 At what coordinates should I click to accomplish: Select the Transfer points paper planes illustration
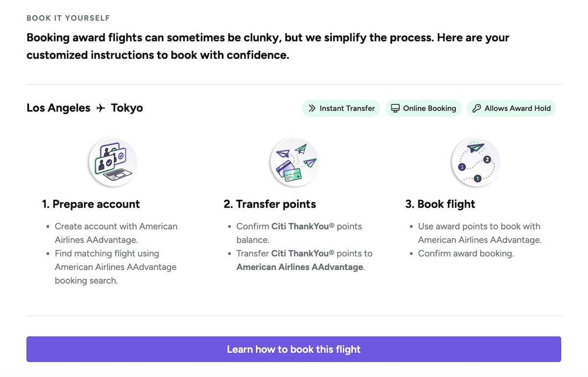click(x=294, y=162)
